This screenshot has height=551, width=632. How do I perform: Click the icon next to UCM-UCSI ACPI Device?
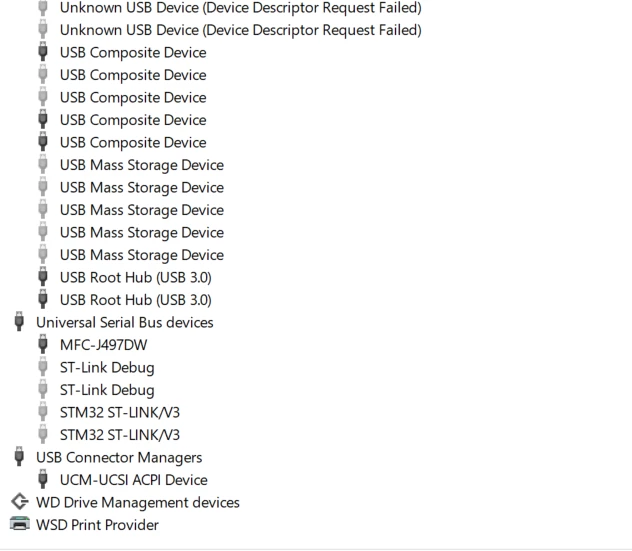(42, 479)
